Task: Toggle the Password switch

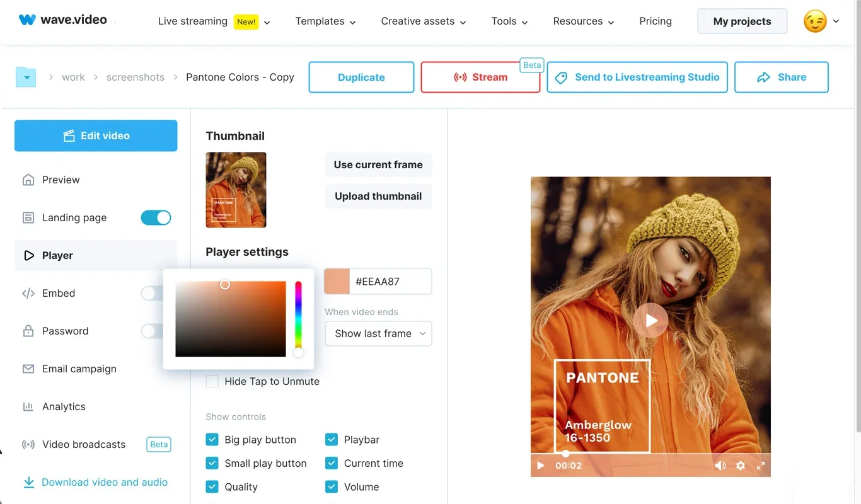Action: pyautogui.click(x=152, y=331)
